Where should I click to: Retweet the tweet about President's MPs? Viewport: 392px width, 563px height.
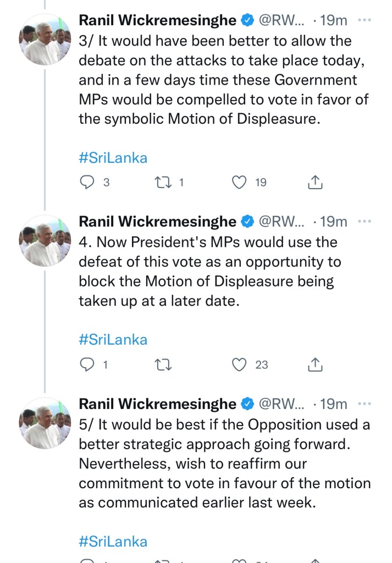click(164, 364)
